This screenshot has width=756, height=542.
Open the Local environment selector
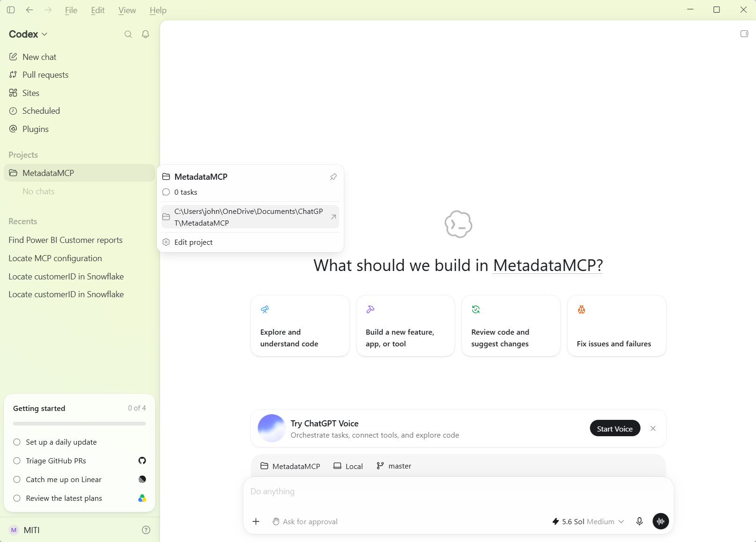pos(348,466)
